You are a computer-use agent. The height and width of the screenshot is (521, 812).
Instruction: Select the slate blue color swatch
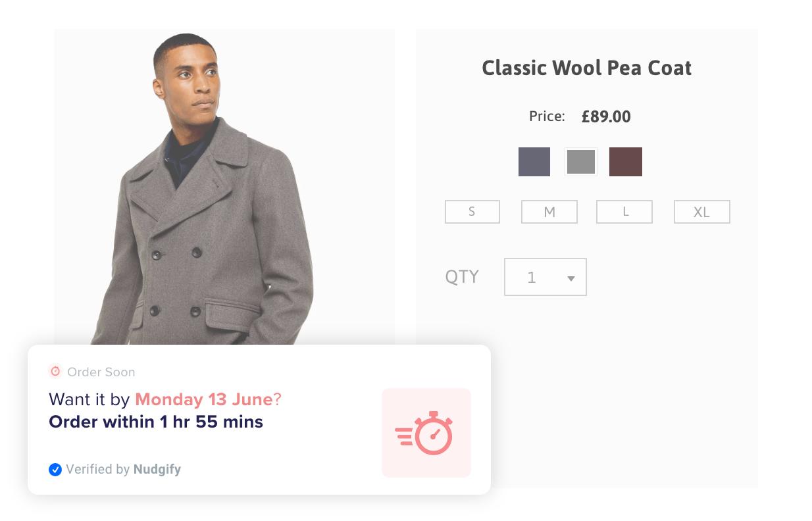click(x=534, y=162)
